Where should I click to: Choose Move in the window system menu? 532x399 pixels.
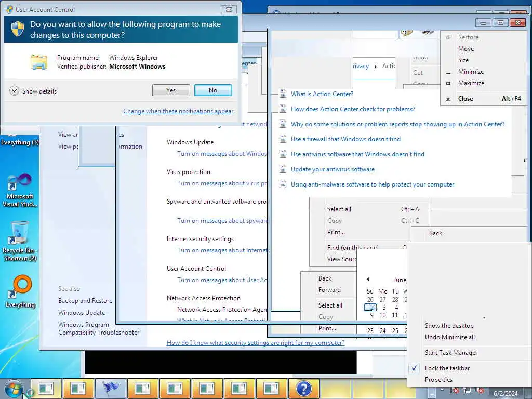pyautogui.click(x=466, y=48)
